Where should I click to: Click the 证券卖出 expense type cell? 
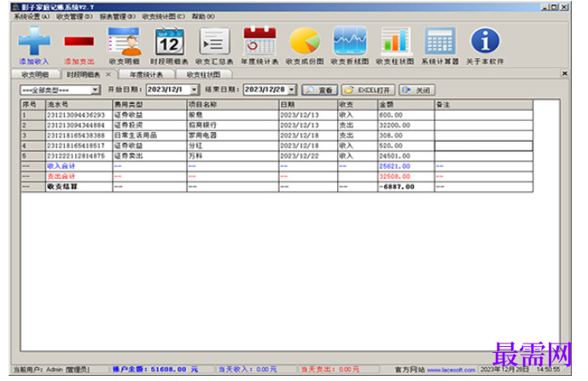[x=149, y=156]
